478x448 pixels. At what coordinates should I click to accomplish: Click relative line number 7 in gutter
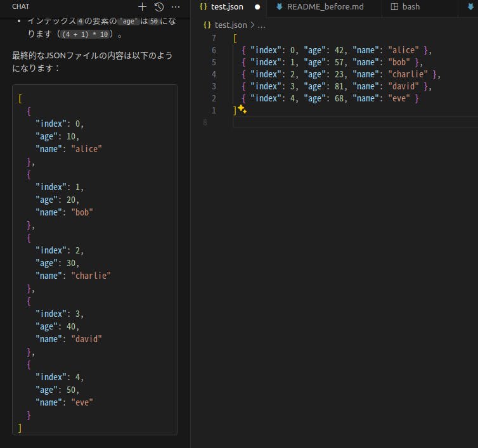(214, 38)
